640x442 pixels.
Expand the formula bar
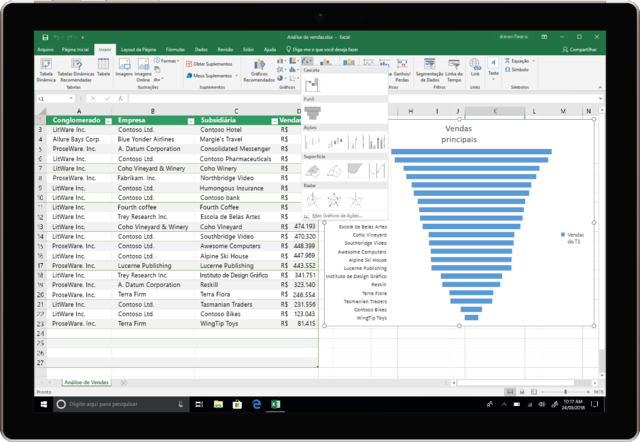tap(600, 98)
